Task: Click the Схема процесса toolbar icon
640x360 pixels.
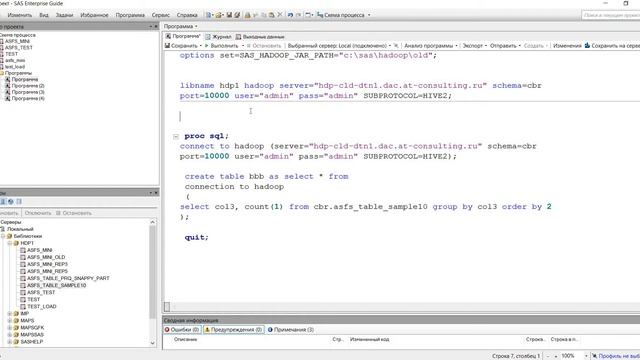Action: point(320,15)
